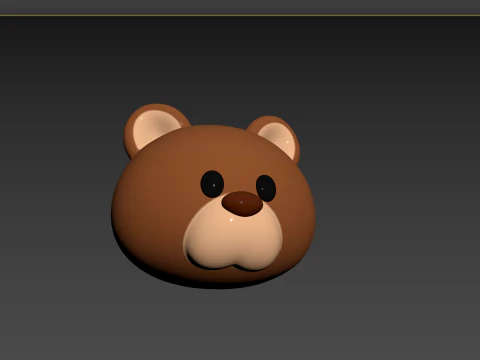
Task: Select the bear's left black eye
Action: [x=212, y=184]
